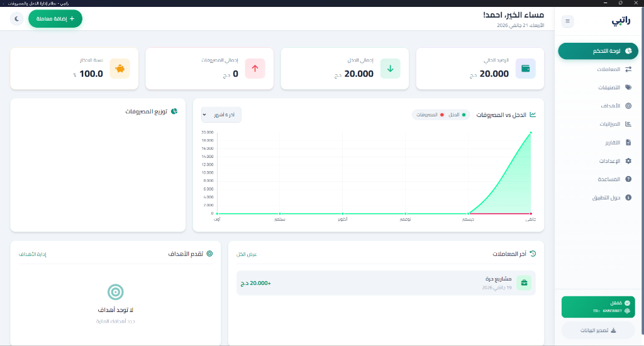
Task: Open لوحة التحكم in the sidebar
Action: (598, 51)
